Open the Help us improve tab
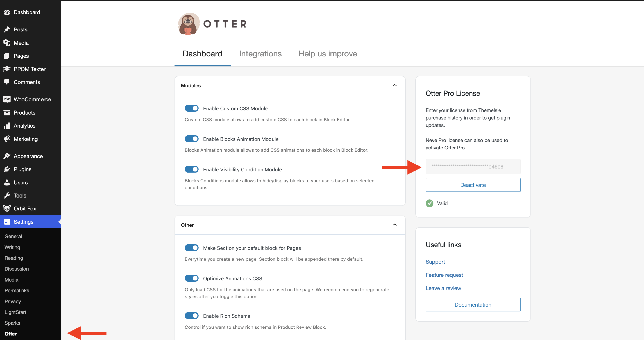Screen dimensions: 644x340 pyautogui.click(x=328, y=54)
